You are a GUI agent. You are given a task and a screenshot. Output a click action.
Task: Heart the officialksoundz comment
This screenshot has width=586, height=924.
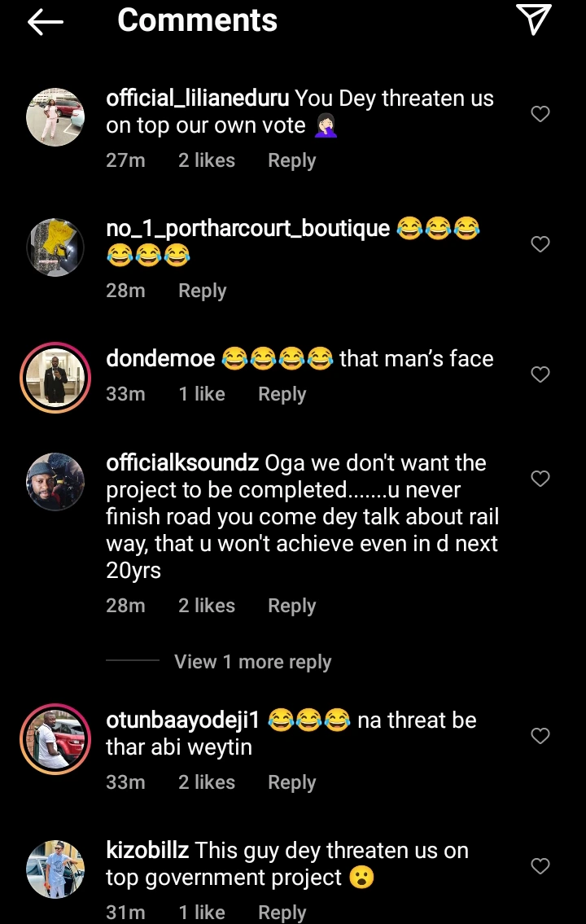pos(540,479)
